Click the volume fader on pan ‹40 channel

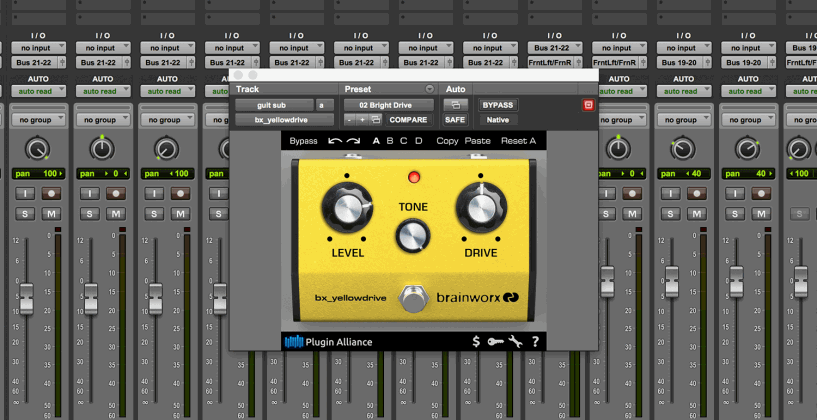coord(672,282)
